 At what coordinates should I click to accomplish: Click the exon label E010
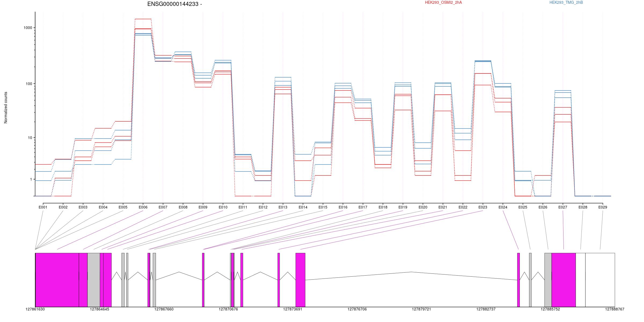[223, 207]
